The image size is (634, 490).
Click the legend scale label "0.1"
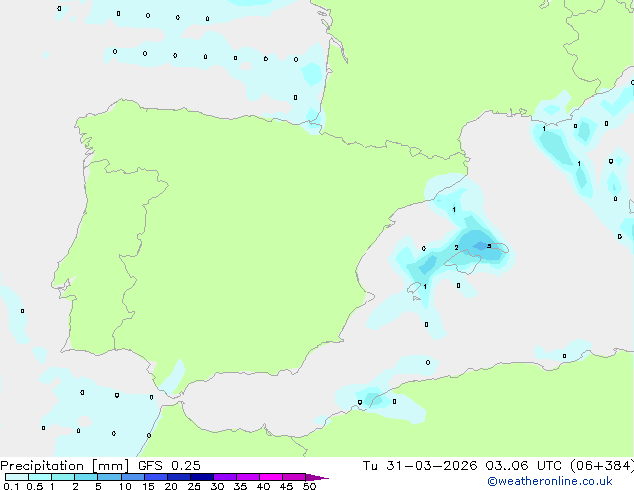coord(11,486)
